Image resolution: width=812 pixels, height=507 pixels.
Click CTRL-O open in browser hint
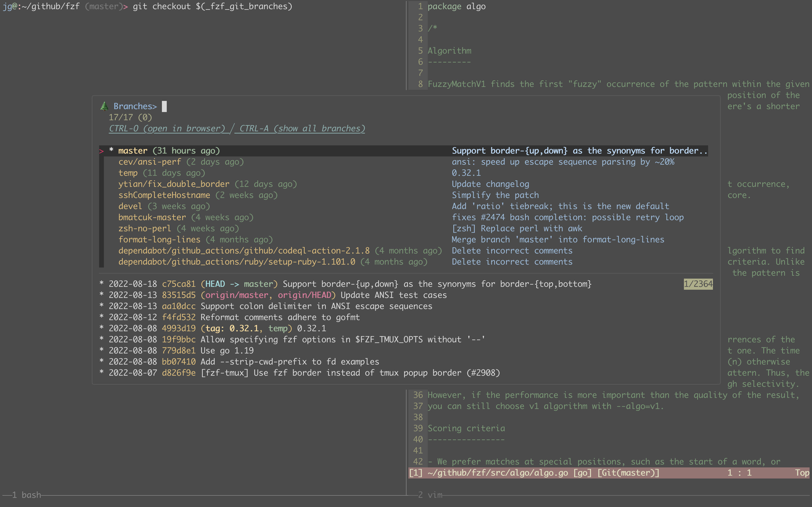coord(167,128)
